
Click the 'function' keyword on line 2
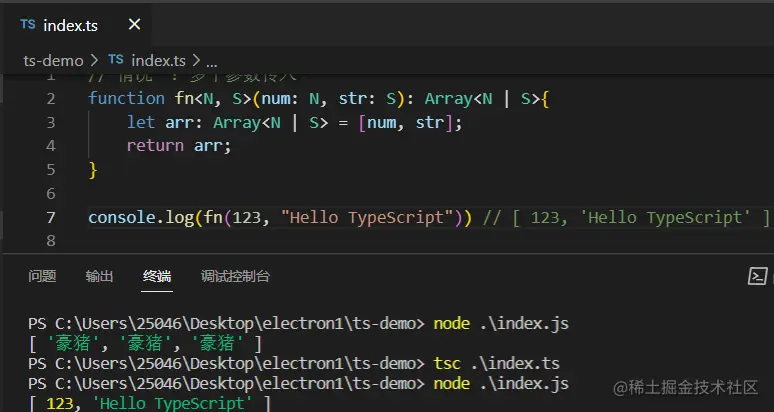tap(126, 98)
